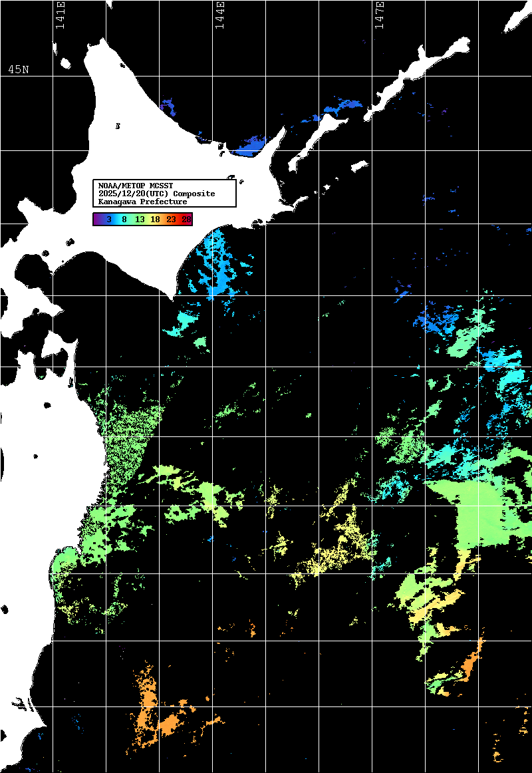Click the purple 3 value on color scale
532x773 pixels.
pyautogui.click(x=108, y=219)
